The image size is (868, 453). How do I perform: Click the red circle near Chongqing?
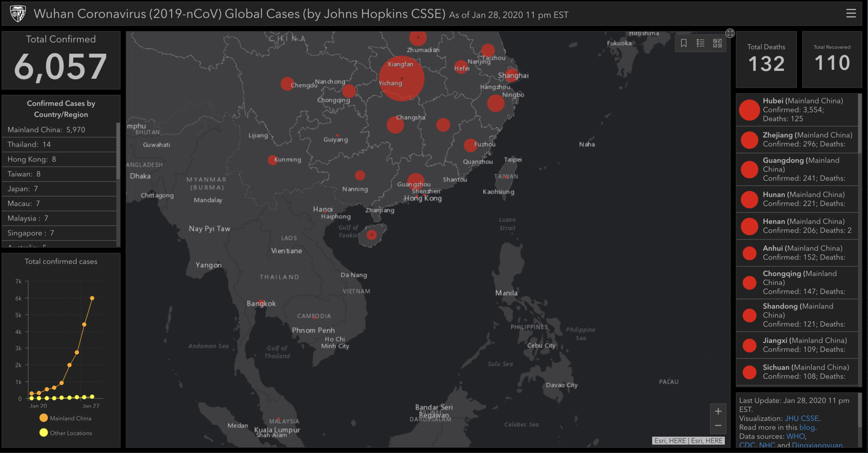click(349, 91)
